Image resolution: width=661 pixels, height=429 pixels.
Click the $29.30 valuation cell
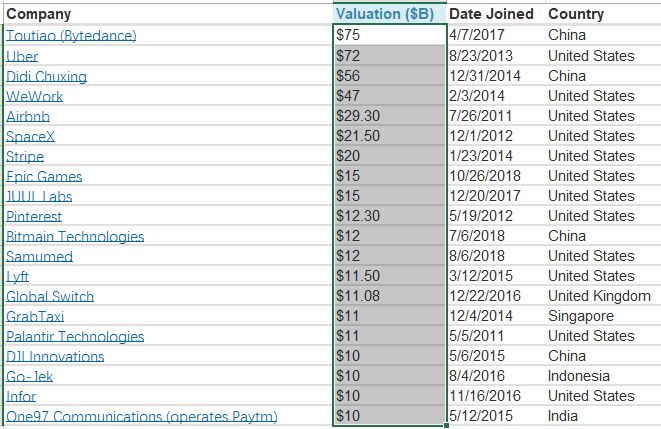tap(390, 116)
